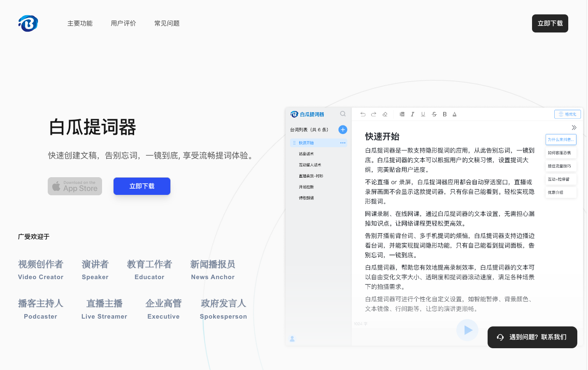Screen dimensions: 588x370
Task: Open the 常见问题 navigation item
Action: tap(167, 23)
